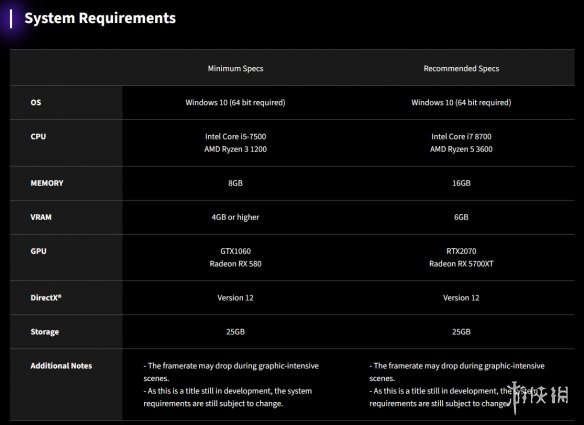Select minimum OS Windows 10 cell
584x425 pixels.
(235, 102)
